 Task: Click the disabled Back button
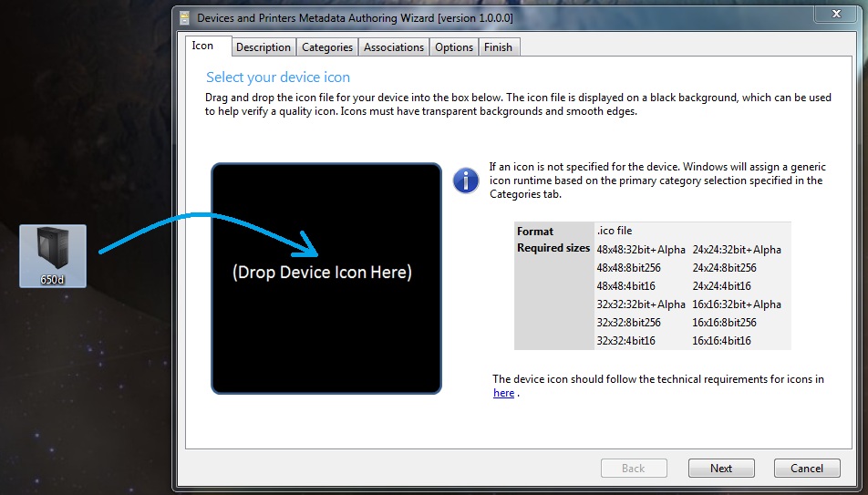tap(634, 469)
